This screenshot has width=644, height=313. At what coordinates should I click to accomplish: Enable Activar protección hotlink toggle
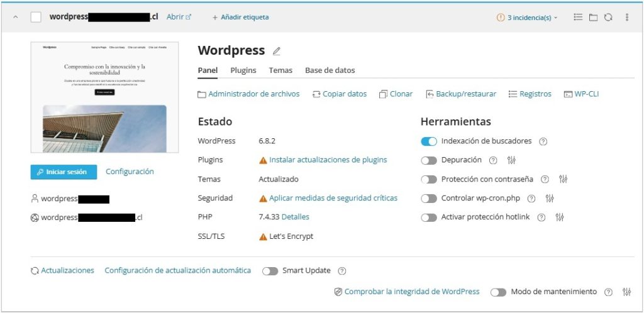pos(429,217)
